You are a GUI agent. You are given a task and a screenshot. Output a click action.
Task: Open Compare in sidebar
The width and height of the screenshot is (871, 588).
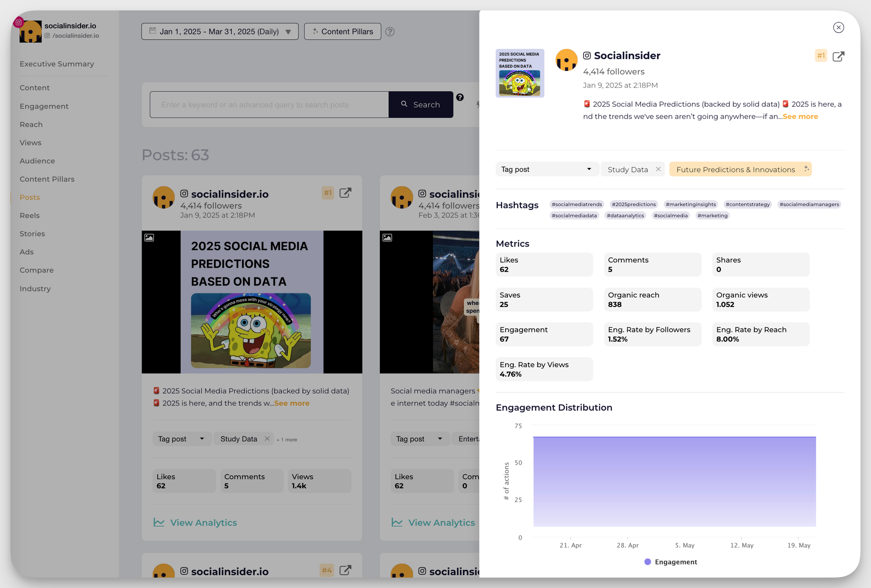(x=37, y=270)
